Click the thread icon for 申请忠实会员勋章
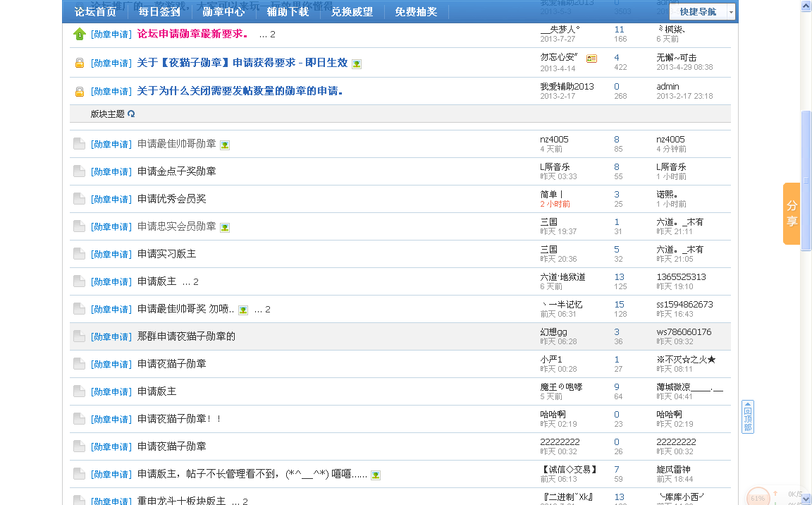The image size is (812, 505). 79,226
